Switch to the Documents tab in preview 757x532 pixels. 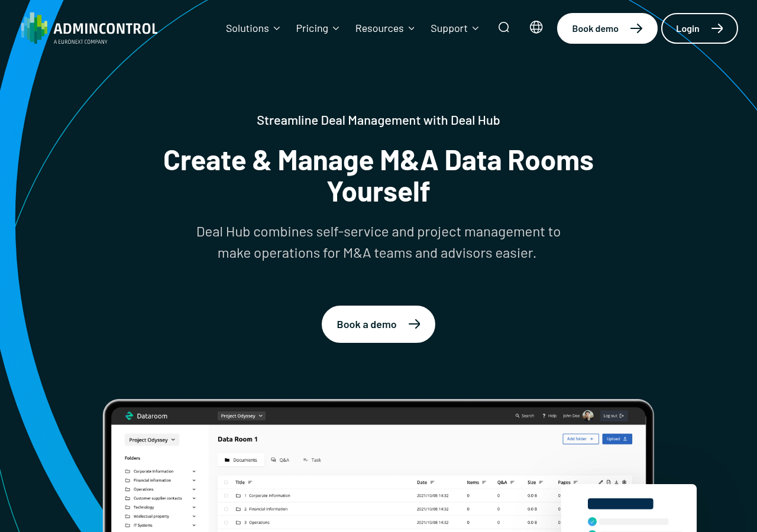click(241, 460)
